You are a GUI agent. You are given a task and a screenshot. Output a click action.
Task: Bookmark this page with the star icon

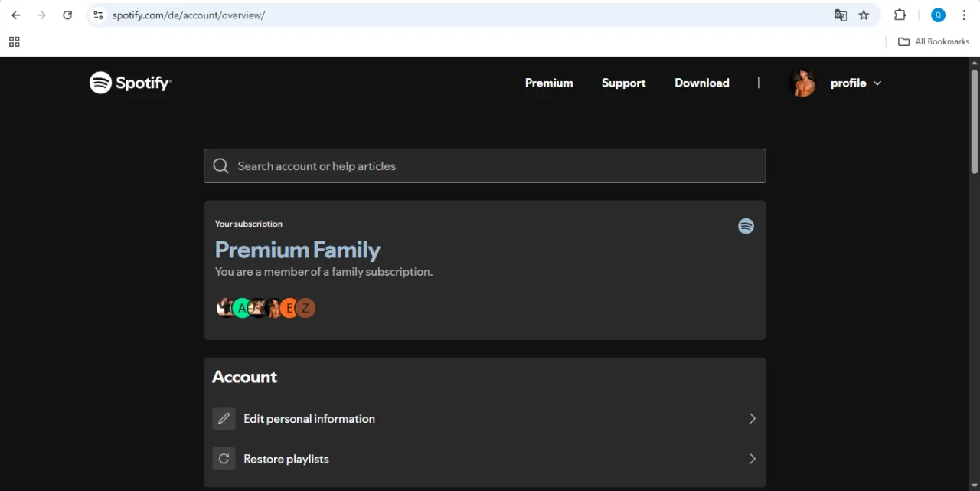click(864, 15)
